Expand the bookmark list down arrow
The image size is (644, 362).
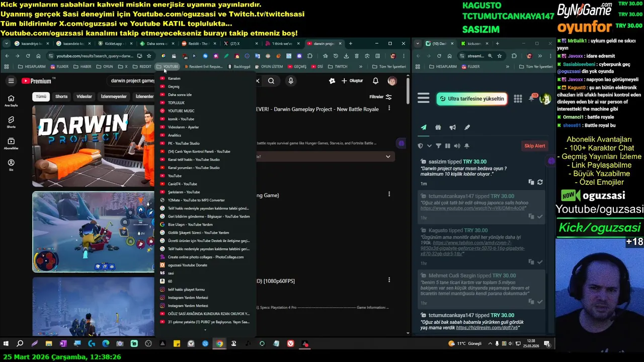[205, 330]
